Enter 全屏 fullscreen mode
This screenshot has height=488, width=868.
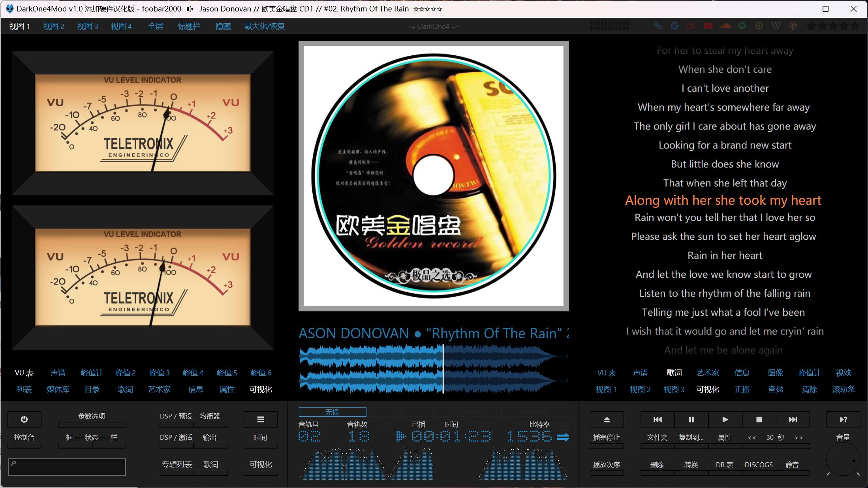point(156,26)
